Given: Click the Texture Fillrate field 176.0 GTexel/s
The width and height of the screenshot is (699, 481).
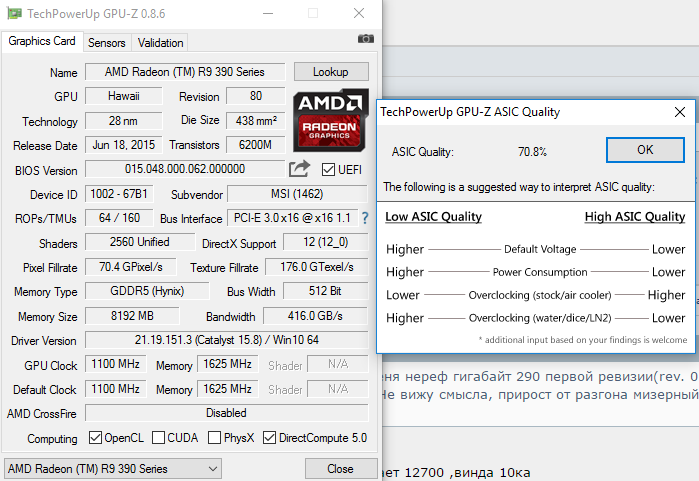Looking at the screenshot, I should pyautogui.click(x=317, y=267).
